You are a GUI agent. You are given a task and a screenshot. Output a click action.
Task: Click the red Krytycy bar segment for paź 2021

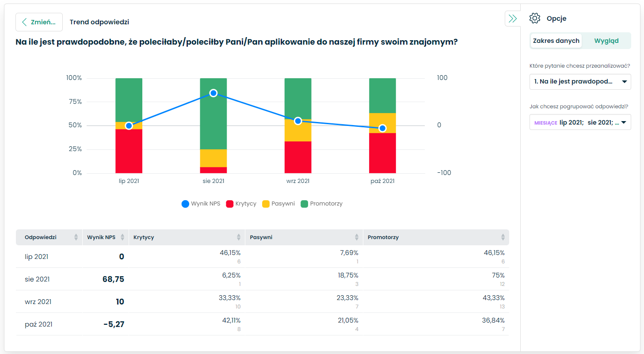[382, 153]
